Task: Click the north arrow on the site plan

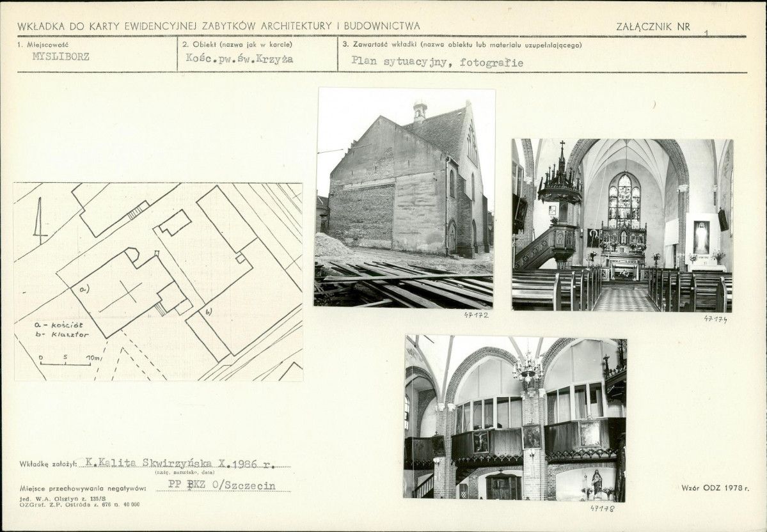Action: pos(40,221)
